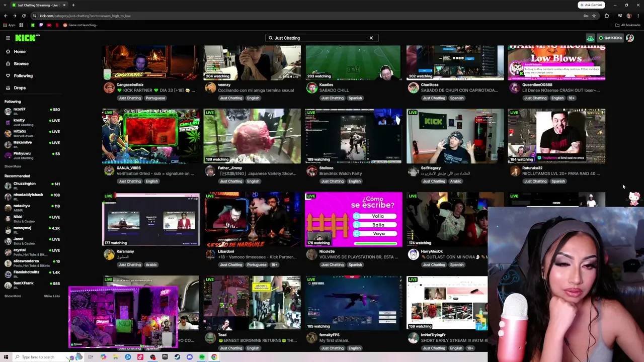Open the '¿Como se escribe?' Nicole3e stream thumbnail

click(x=353, y=220)
